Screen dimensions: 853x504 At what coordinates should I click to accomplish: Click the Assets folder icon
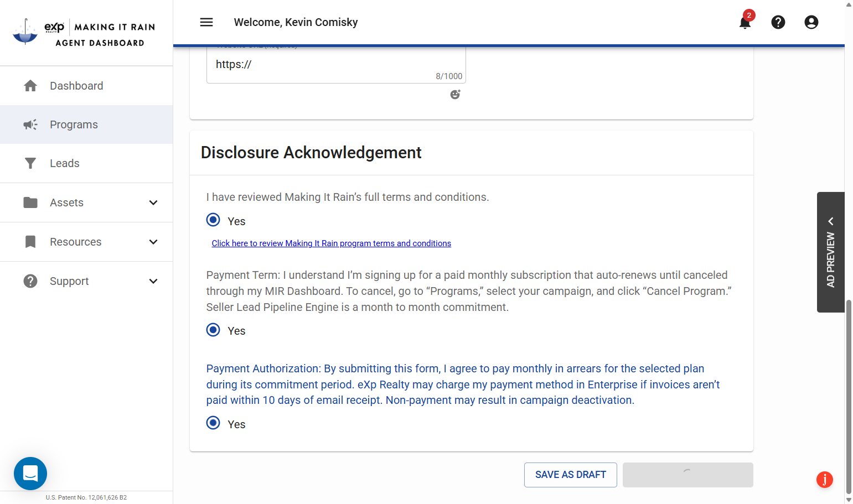[x=30, y=202]
